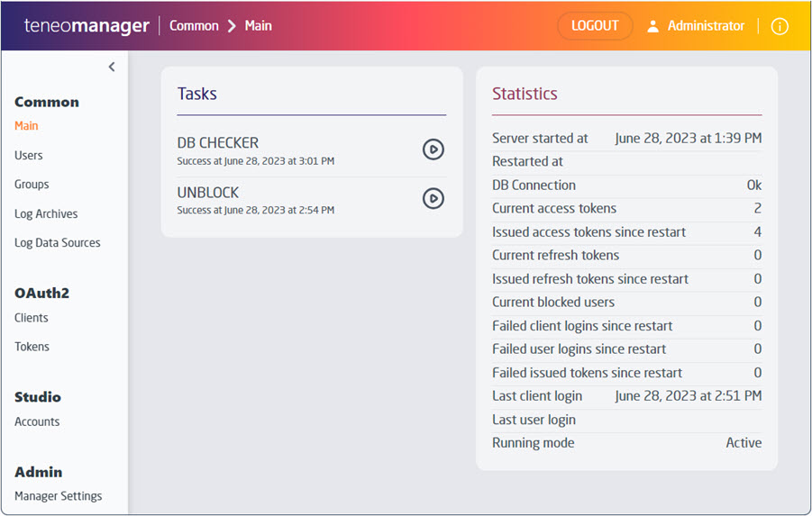Open Manager Settings under Admin
This screenshot has height=516, width=812.
coord(58,496)
